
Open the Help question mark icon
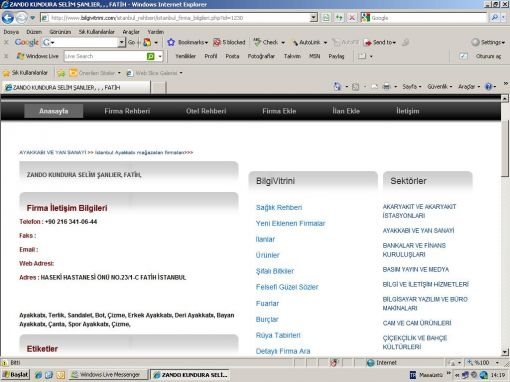[488, 87]
